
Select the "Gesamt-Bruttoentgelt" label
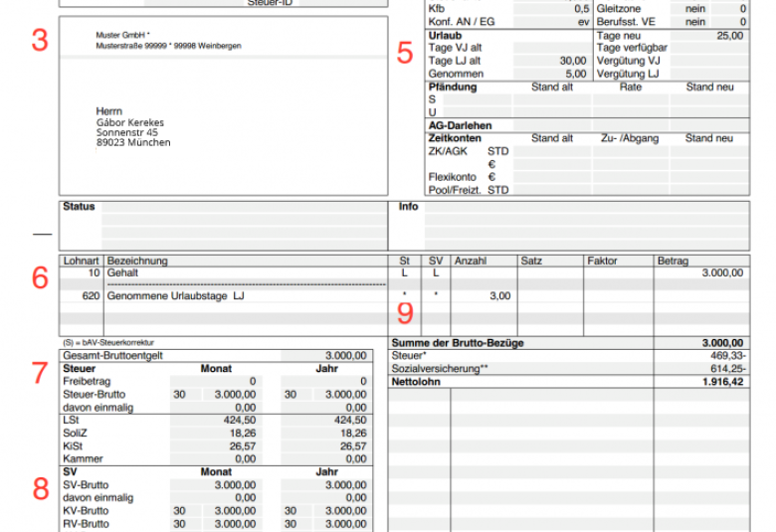click(112, 356)
